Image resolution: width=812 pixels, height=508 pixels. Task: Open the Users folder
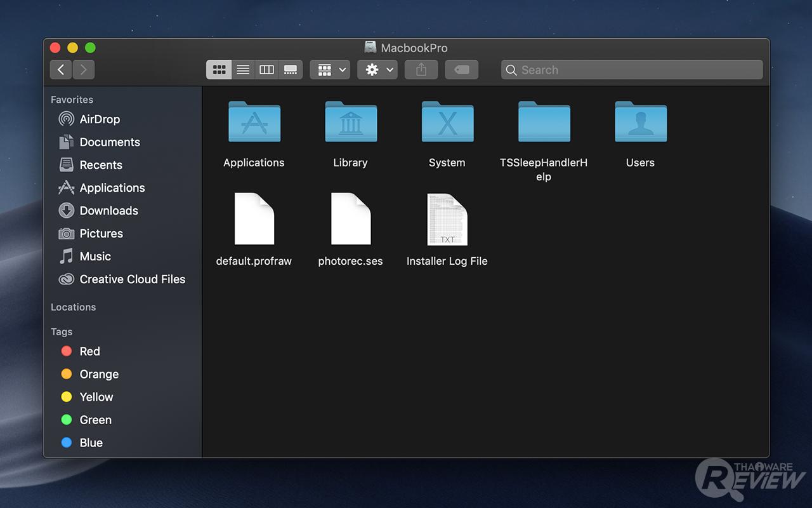[x=640, y=123]
